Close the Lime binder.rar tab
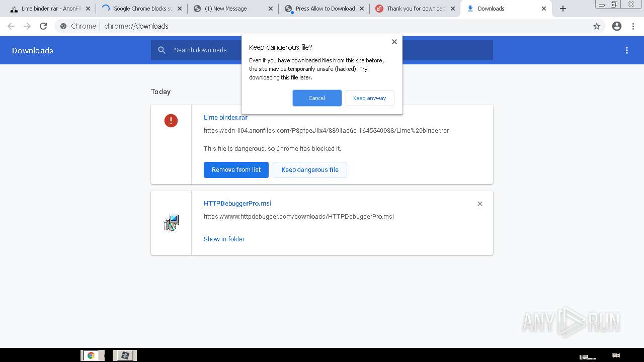The width and height of the screenshot is (644, 362). tap(88, 9)
